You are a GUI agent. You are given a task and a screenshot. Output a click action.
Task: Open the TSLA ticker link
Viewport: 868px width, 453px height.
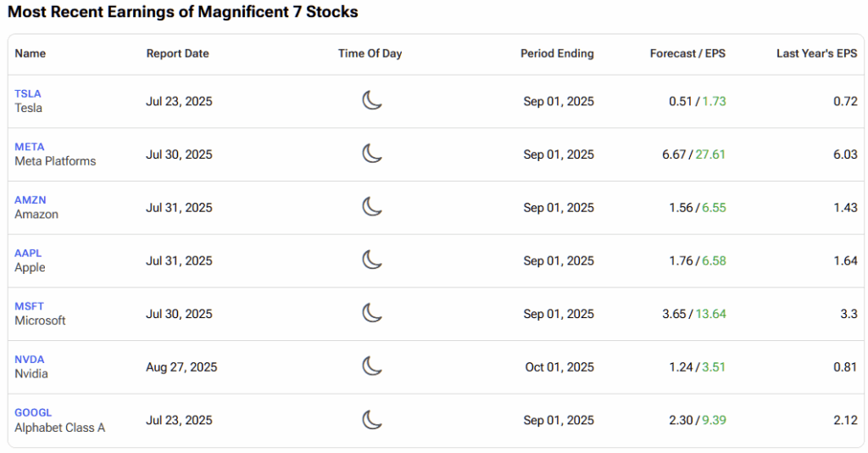click(28, 94)
